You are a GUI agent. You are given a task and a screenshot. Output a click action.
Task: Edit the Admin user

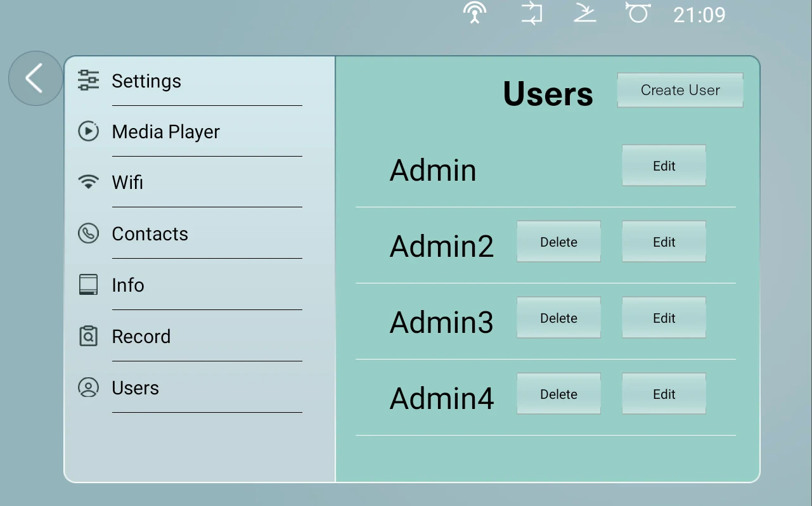[664, 165]
